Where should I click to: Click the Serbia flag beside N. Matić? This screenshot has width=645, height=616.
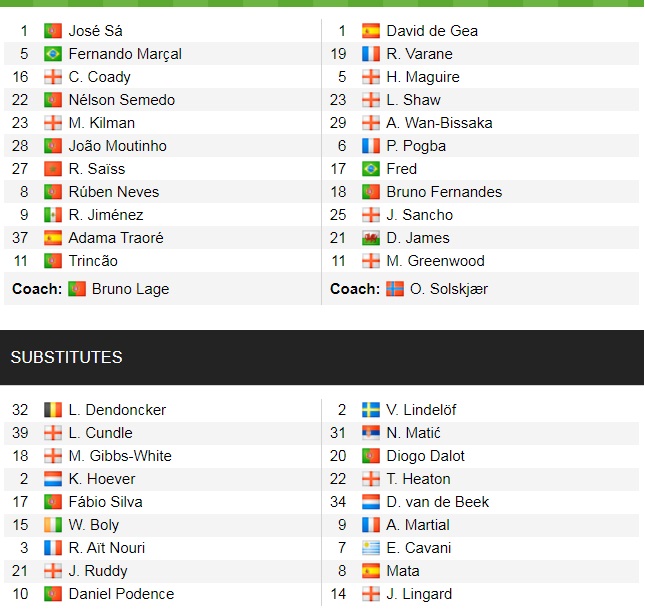(x=371, y=433)
